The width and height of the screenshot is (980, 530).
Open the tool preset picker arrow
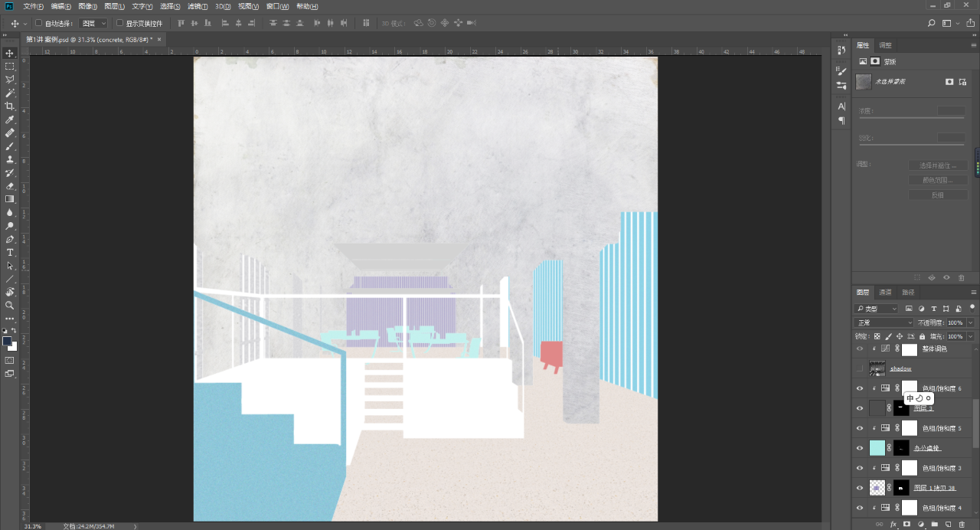(x=25, y=24)
